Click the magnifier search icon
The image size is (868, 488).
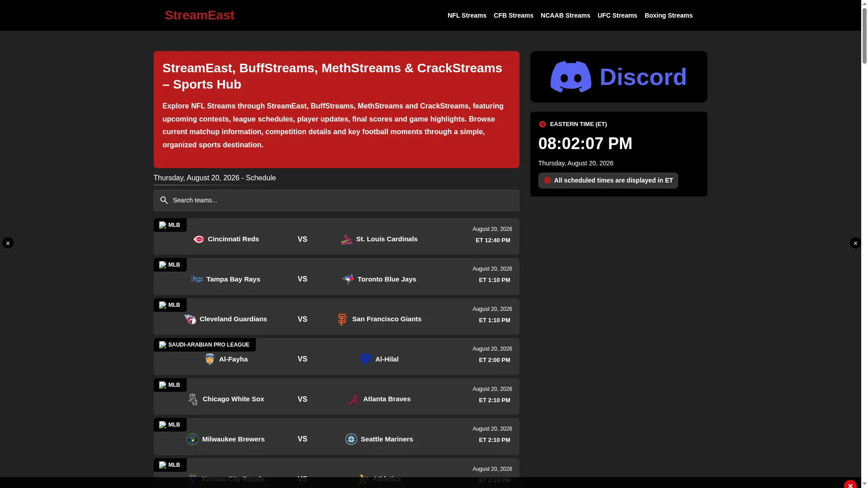point(164,200)
